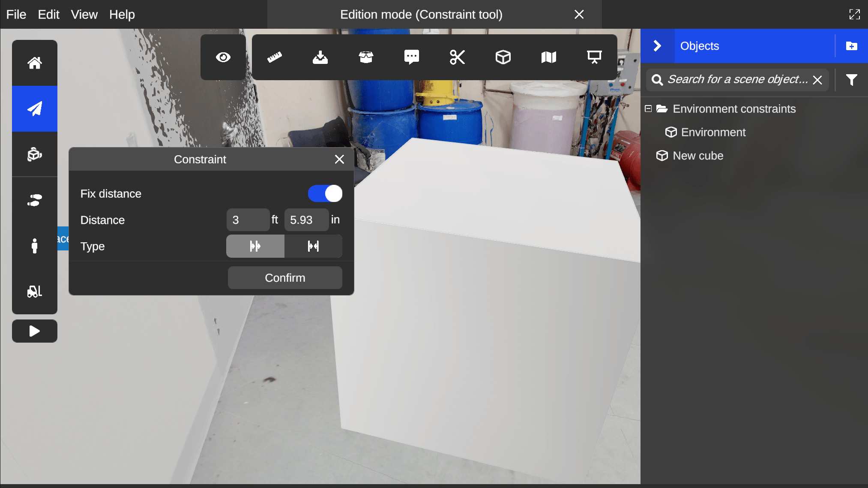Screen dimensions: 868x488
Task: Toggle the eye visibility button
Action: tap(223, 57)
